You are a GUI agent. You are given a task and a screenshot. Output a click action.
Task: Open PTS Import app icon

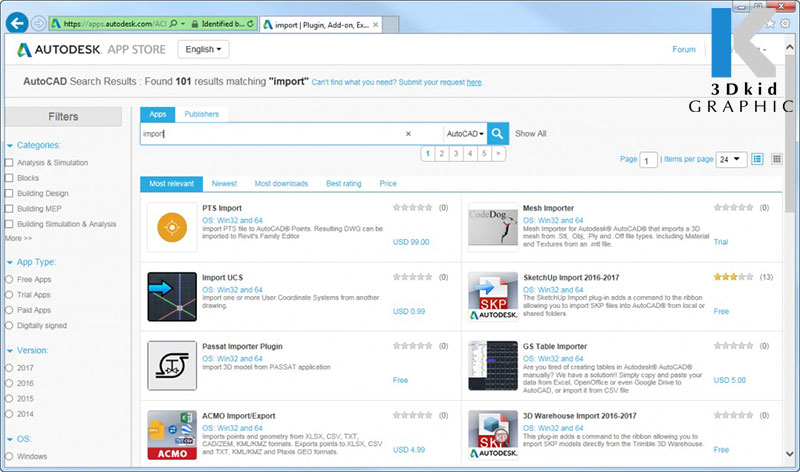coord(172,227)
